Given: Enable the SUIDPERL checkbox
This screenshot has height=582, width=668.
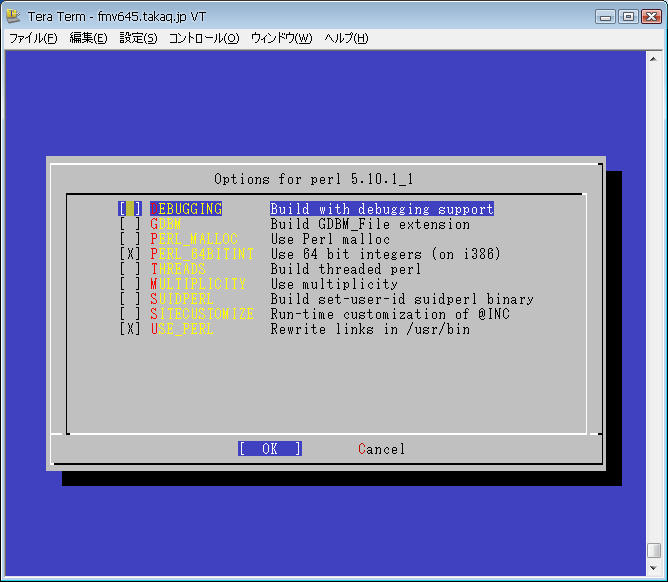Looking at the screenshot, I should tap(130, 299).
